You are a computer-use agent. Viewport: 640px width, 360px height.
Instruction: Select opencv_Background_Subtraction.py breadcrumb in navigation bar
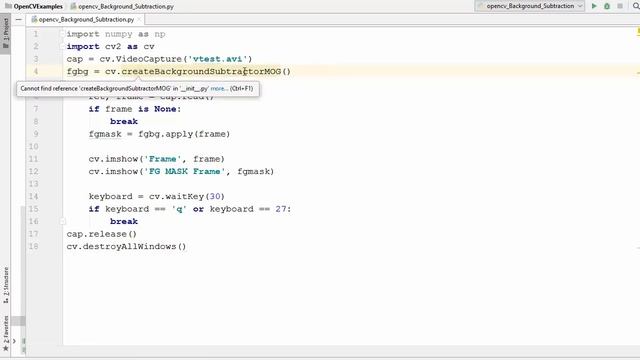click(x=122, y=7)
